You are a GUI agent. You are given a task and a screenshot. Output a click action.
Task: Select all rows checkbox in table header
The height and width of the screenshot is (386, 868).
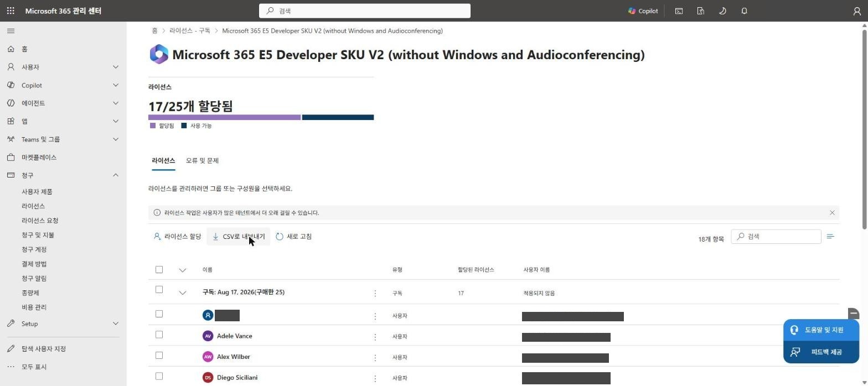point(159,270)
